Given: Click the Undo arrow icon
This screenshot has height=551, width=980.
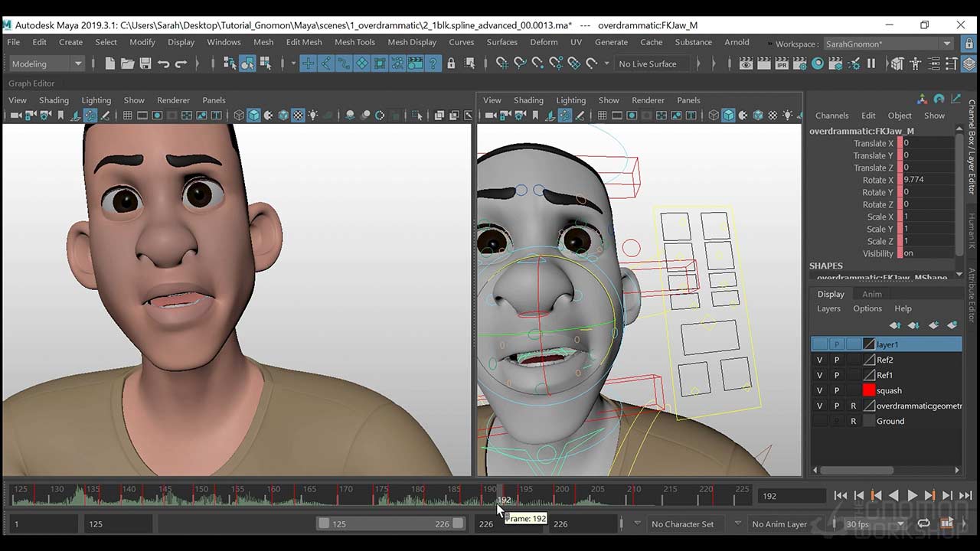Looking at the screenshot, I should click(163, 64).
